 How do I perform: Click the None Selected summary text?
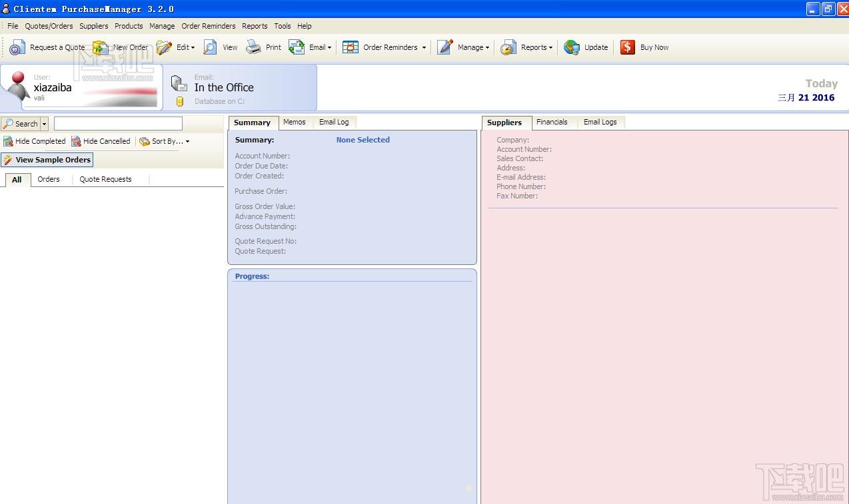pyautogui.click(x=363, y=140)
